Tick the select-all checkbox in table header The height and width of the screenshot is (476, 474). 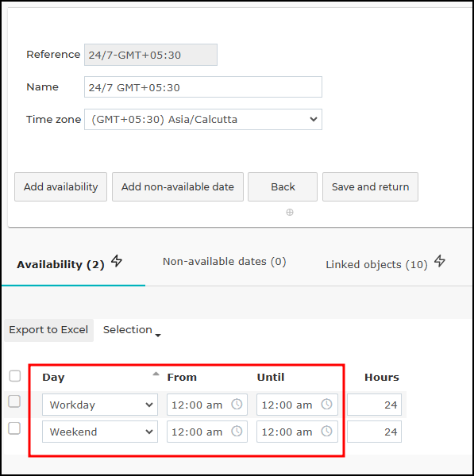click(15, 376)
